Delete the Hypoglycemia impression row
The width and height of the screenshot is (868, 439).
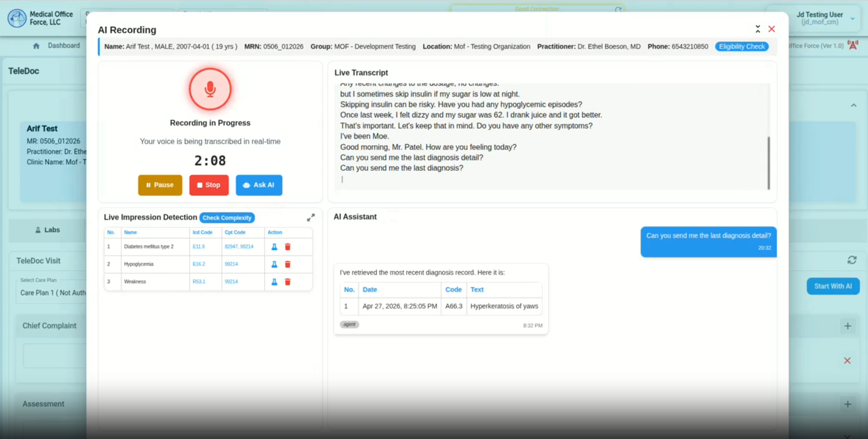click(x=288, y=264)
